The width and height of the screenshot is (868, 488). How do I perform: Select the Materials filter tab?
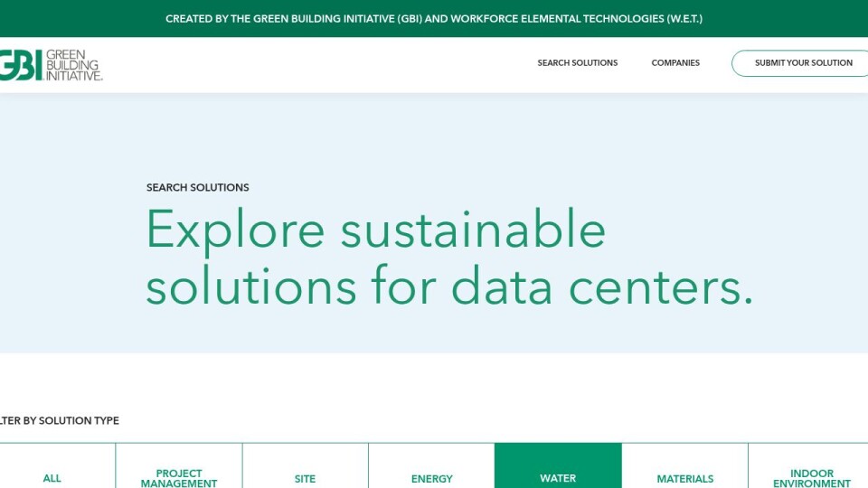(x=684, y=478)
